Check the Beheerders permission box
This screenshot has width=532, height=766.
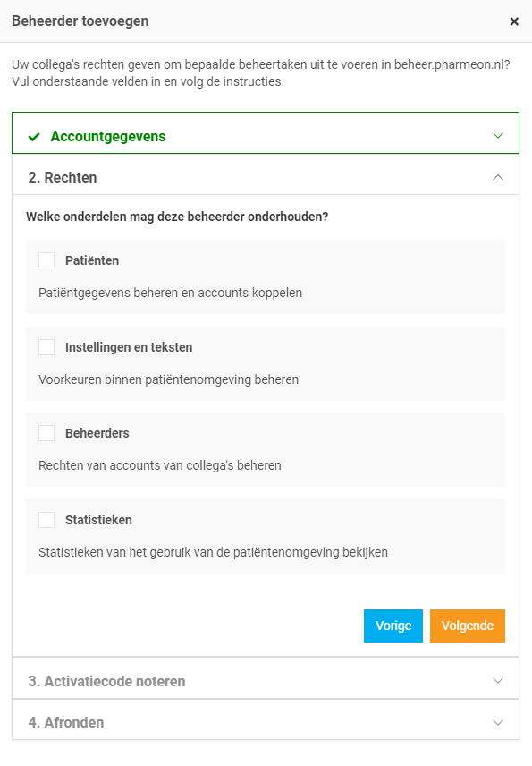point(46,433)
